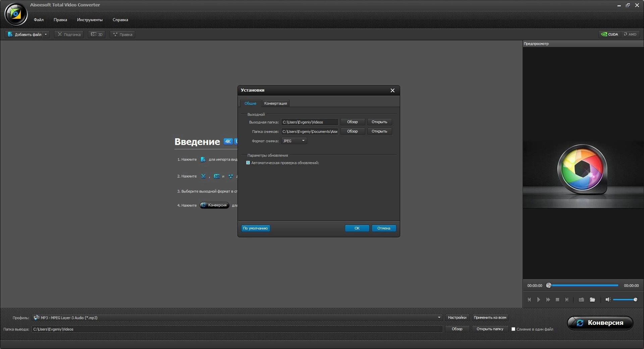Confirm settings with OK
The height and width of the screenshot is (349, 644).
[x=357, y=229]
